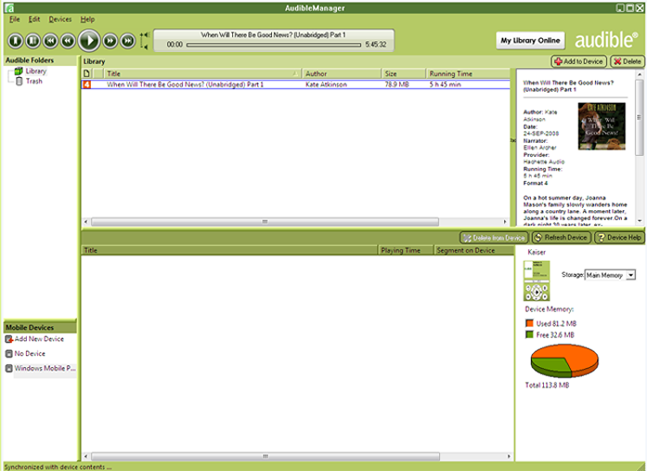
Task: Skip to next section button
Action: point(128,40)
